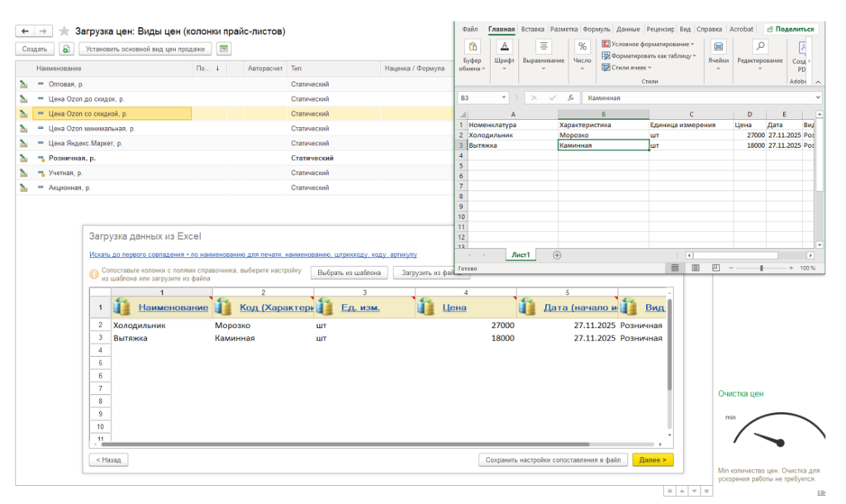Switch to the Вид ribbon tab
This screenshot has height=504, width=846.
(x=685, y=29)
